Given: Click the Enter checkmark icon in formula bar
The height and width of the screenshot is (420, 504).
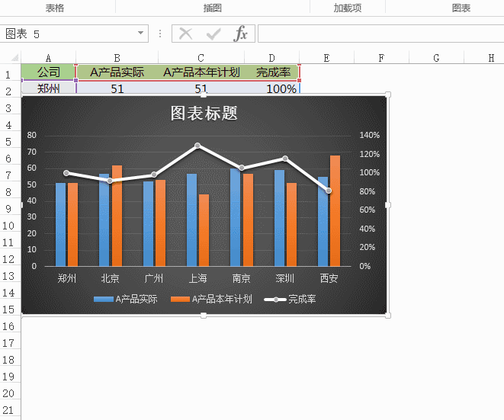Looking at the screenshot, I should [213, 34].
